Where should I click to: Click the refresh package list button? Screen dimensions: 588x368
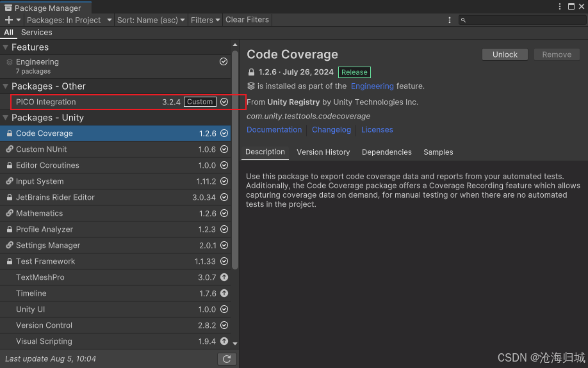click(227, 359)
